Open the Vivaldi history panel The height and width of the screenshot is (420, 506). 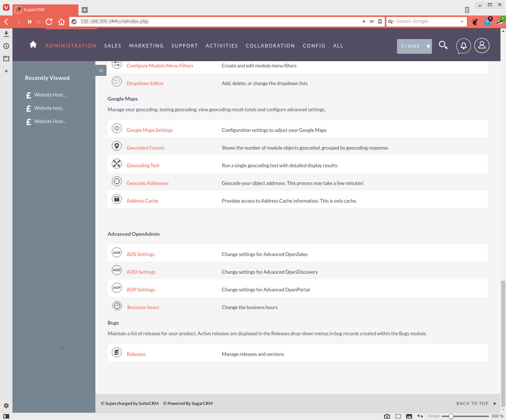(x=6, y=46)
